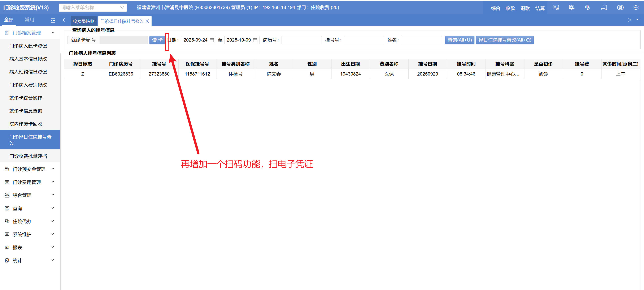Collapse the 门诊档案管理 menu group
This screenshot has width=644, height=290.
pyautogui.click(x=53, y=33)
